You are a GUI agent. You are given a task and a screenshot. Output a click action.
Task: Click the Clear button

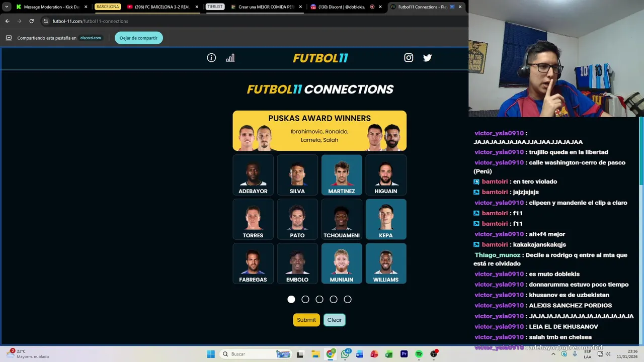(335, 320)
